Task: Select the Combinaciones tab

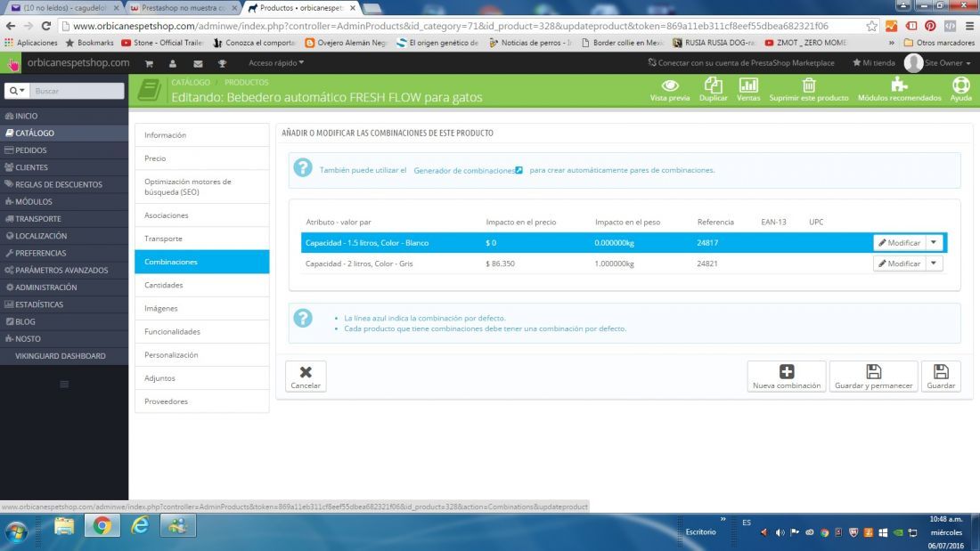Action: pos(202,262)
